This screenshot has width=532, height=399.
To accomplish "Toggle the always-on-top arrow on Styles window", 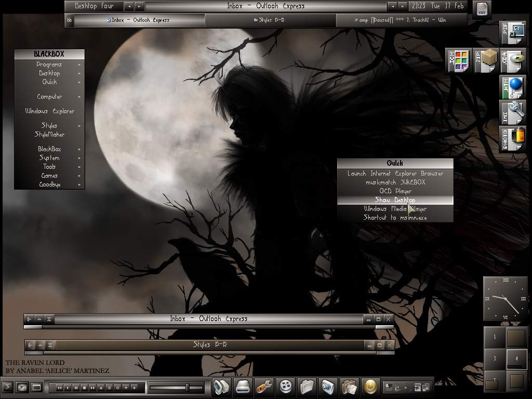I will pos(40,345).
